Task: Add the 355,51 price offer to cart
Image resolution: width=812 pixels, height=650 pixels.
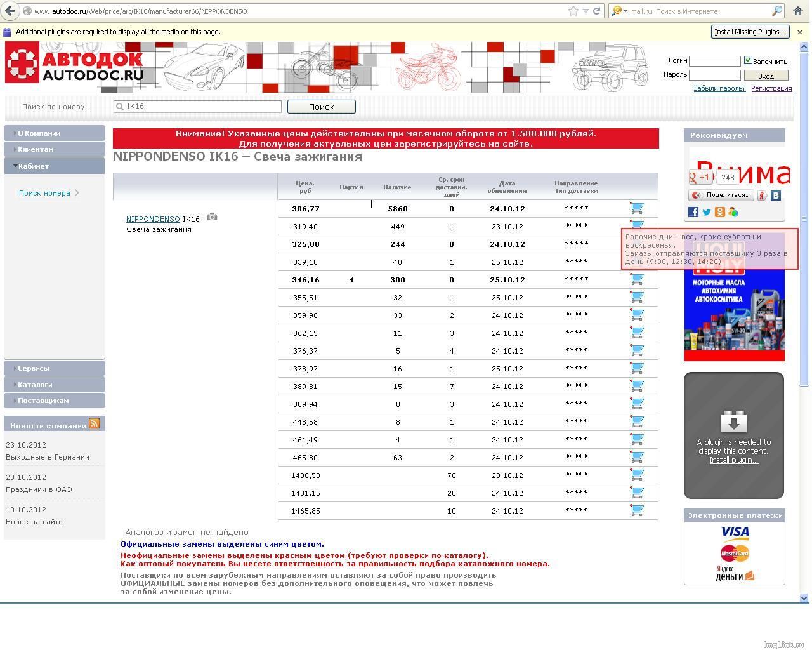Action: (637, 297)
